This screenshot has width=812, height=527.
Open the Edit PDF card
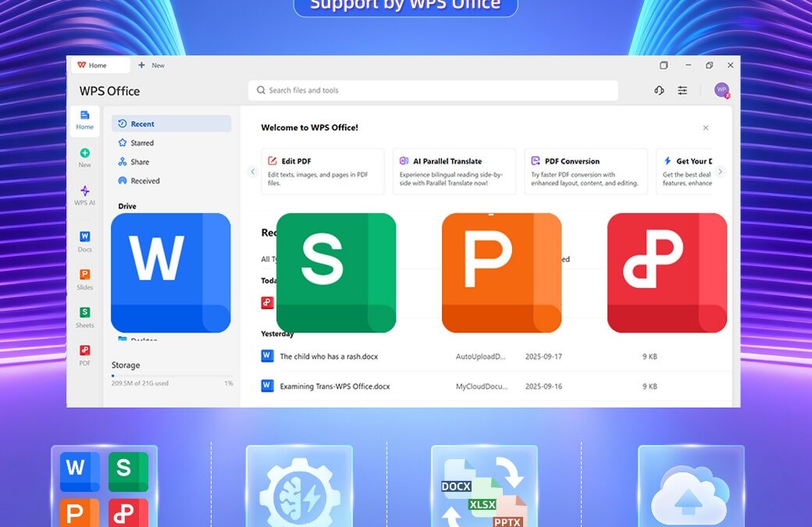coord(322,171)
